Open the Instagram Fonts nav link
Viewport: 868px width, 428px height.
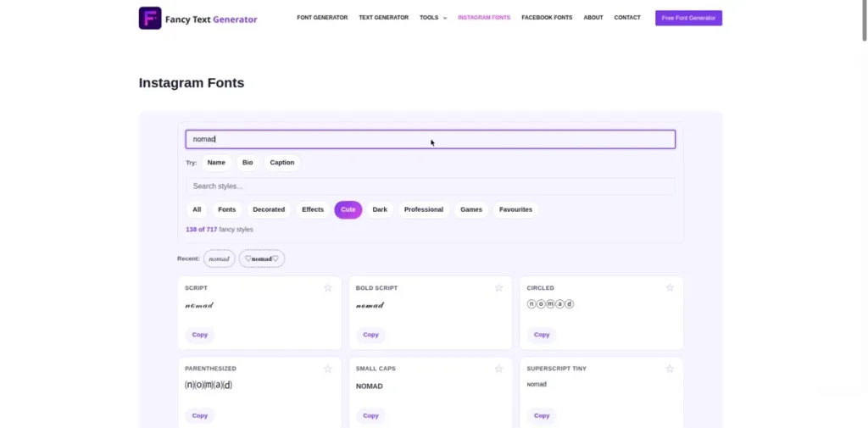coord(484,18)
